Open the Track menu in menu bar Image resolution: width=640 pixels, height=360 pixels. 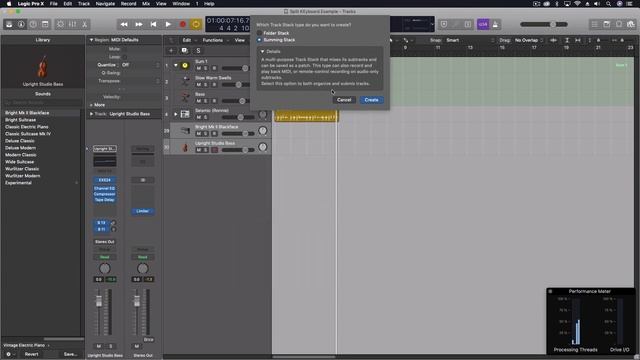pyautogui.click(x=84, y=4)
